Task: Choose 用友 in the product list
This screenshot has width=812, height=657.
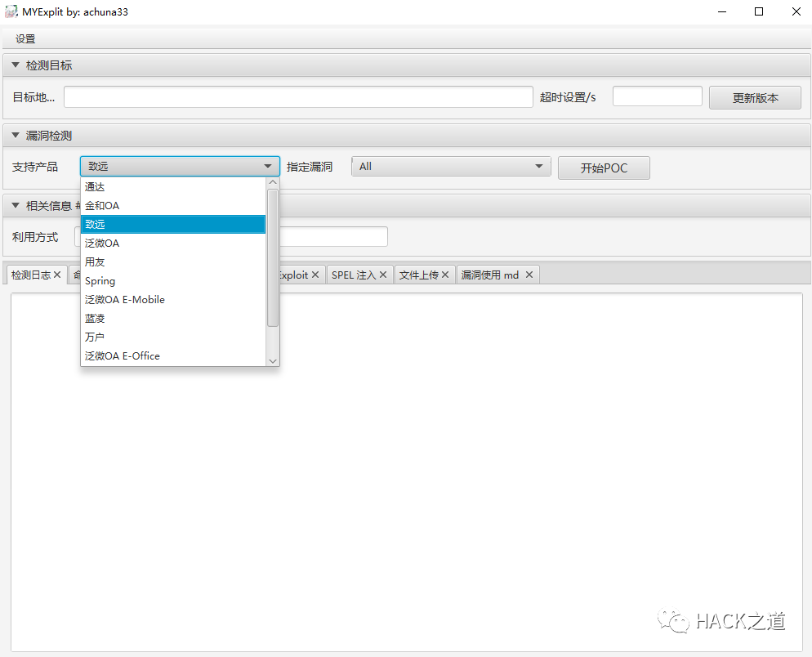Action: (173, 262)
